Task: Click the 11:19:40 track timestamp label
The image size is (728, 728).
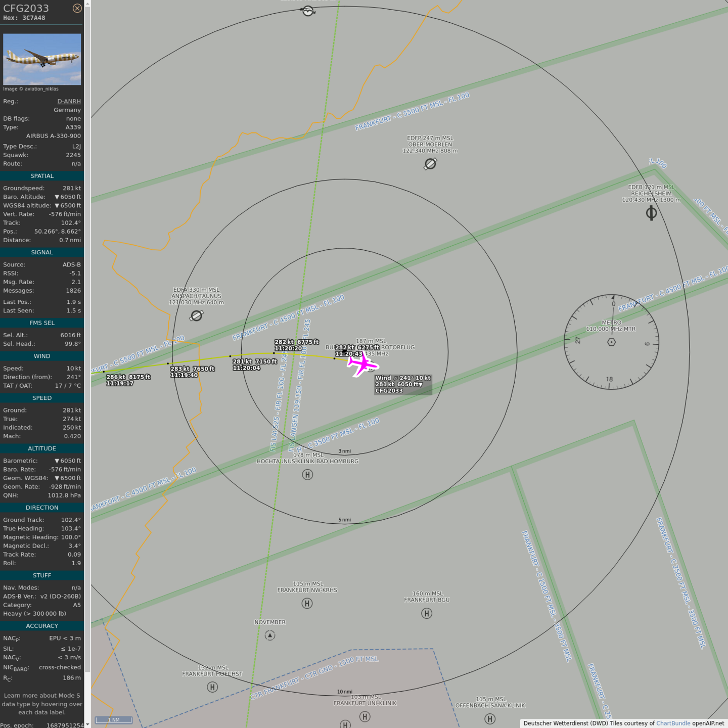Action: [184, 375]
